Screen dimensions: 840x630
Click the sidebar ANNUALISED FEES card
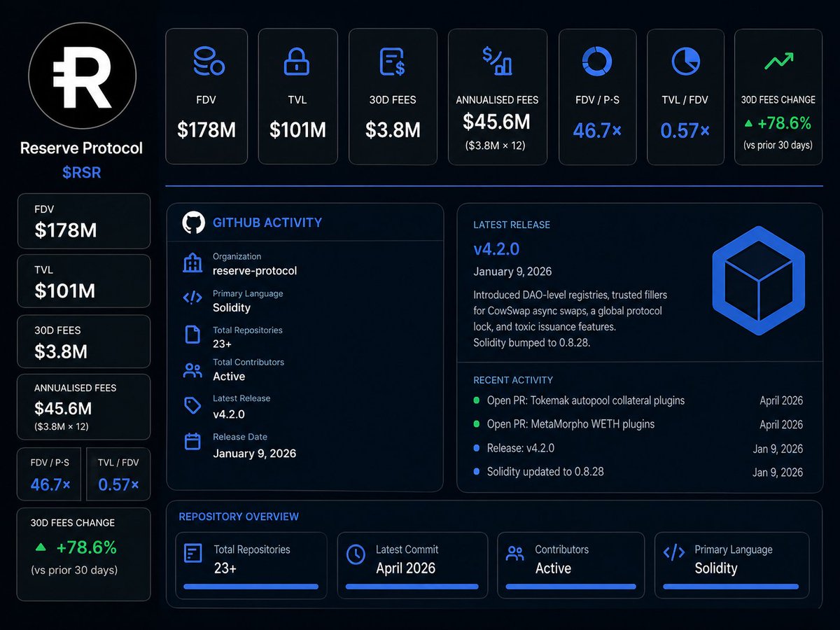(83, 407)
